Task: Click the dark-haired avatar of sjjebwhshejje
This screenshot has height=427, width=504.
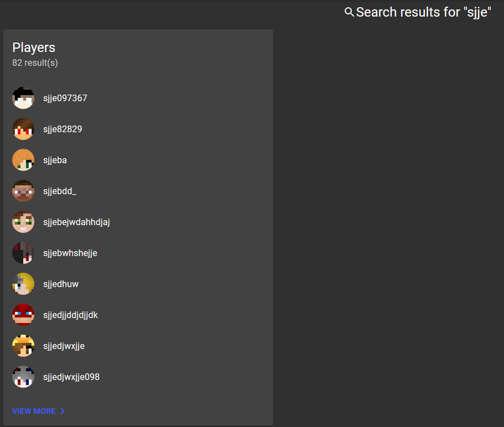Action: 23,253
